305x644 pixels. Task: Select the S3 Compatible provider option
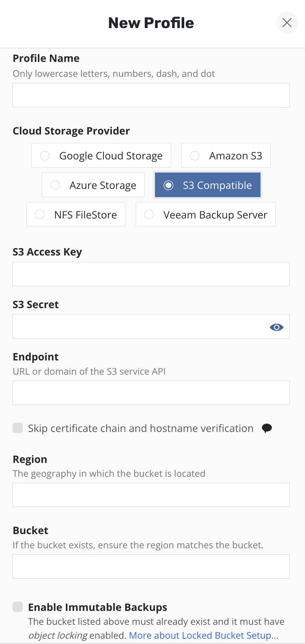pyautogui.click(x=208, y=185)
